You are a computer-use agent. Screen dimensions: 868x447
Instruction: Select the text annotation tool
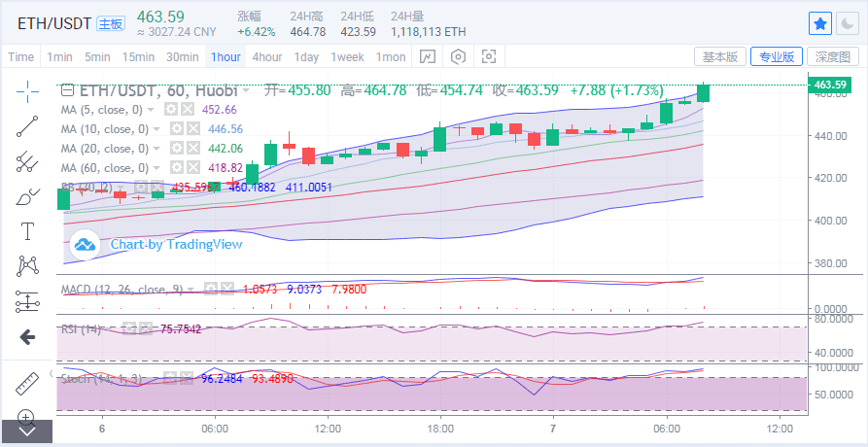pyautogui.click(x=27, y=231)
